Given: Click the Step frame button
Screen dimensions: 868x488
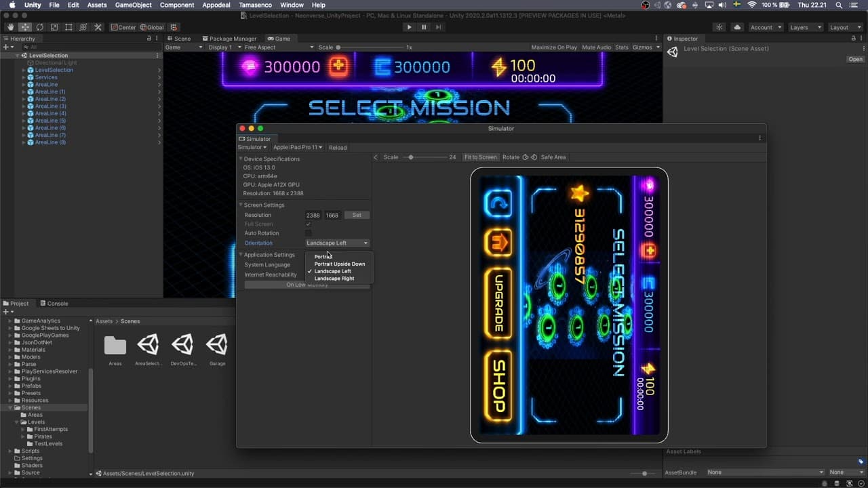Looking at the screenshot, I should pos(439,27).
